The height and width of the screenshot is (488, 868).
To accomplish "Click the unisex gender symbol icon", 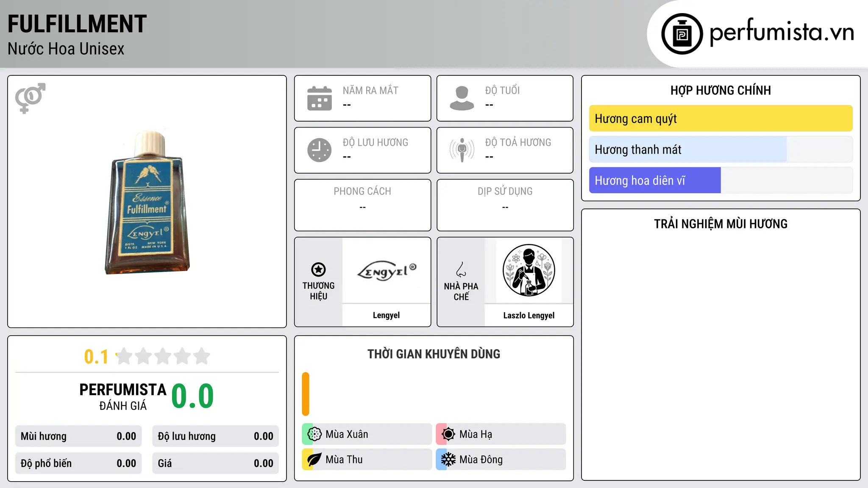I will coord(30,98).
